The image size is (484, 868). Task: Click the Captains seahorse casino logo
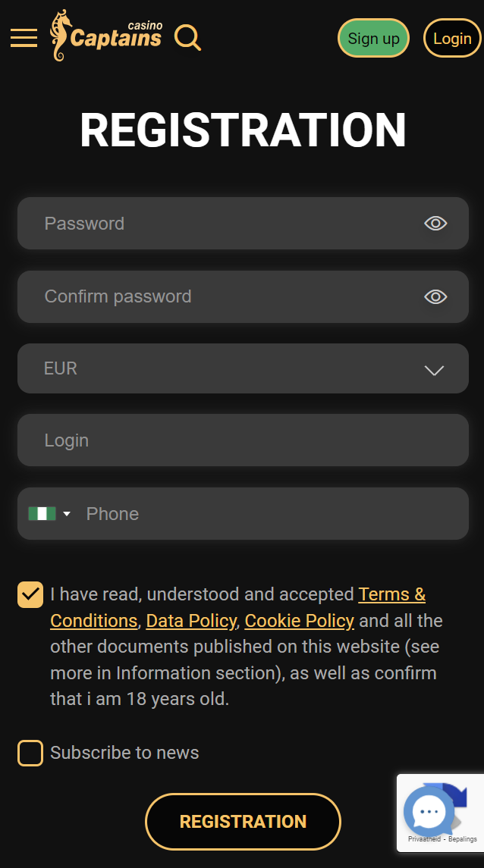[105, 36]
